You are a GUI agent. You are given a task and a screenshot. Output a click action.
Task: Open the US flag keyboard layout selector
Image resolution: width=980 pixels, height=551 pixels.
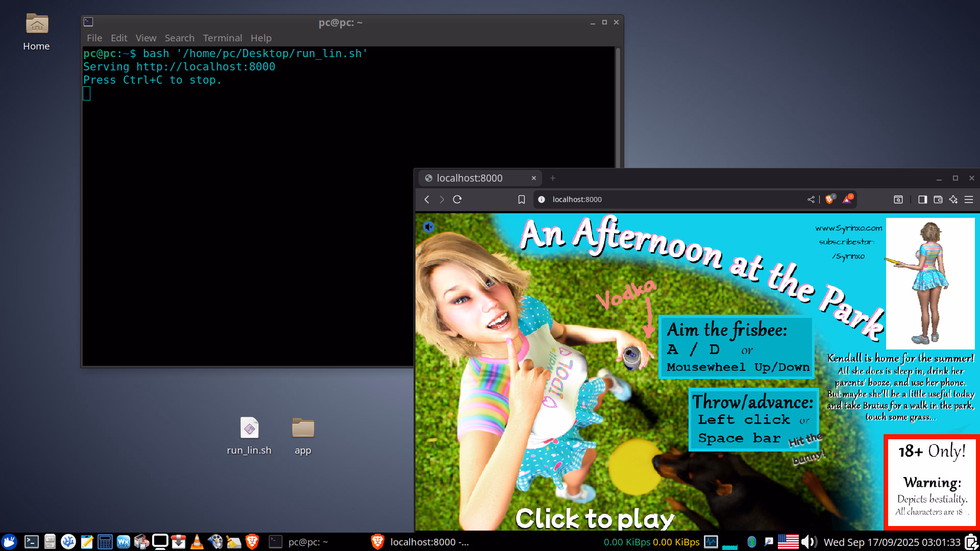coord(788,542)
